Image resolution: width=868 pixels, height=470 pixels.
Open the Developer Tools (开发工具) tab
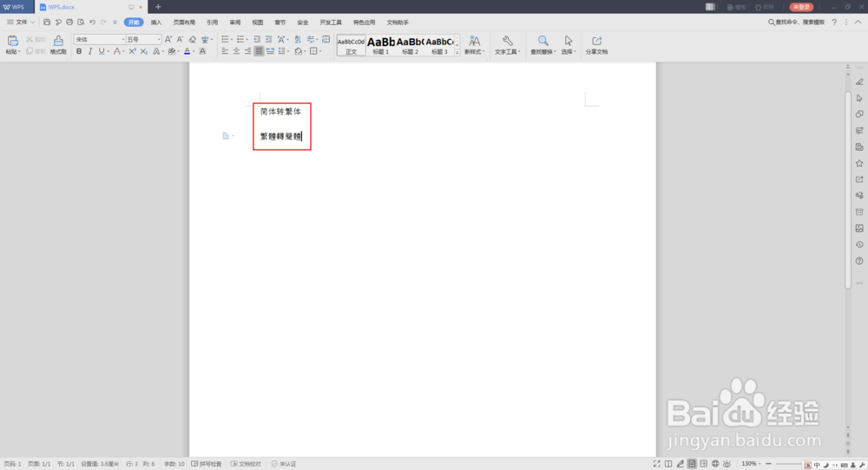click(x=331, y=23)
